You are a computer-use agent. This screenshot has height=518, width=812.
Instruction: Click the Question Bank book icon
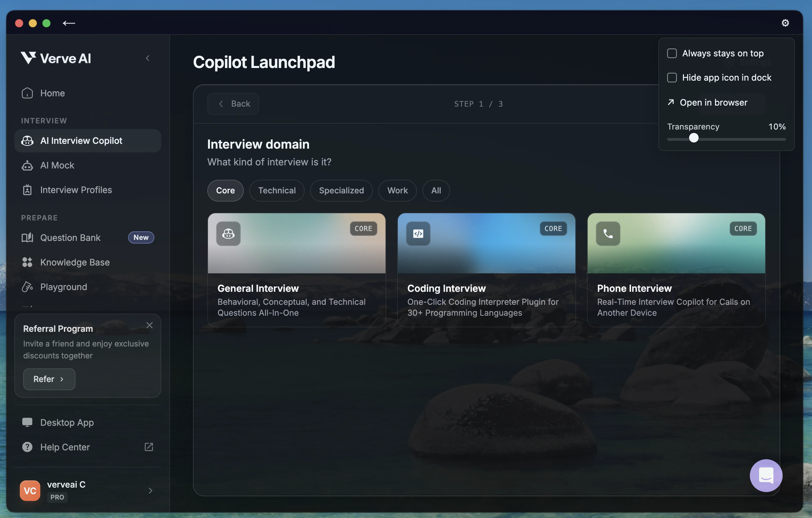tap(27, 237)
